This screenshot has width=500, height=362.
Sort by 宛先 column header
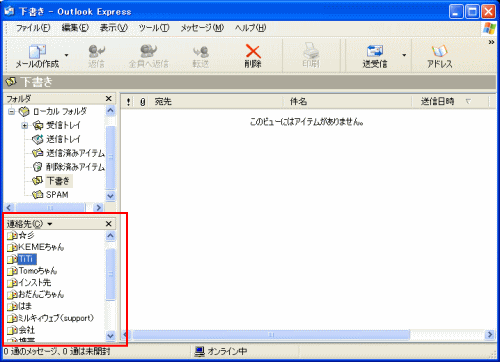217,102
